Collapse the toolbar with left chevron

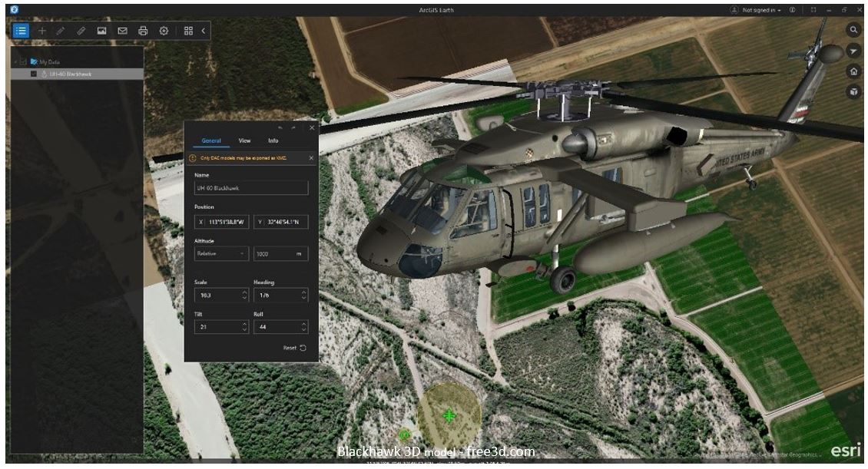[203, 31]
